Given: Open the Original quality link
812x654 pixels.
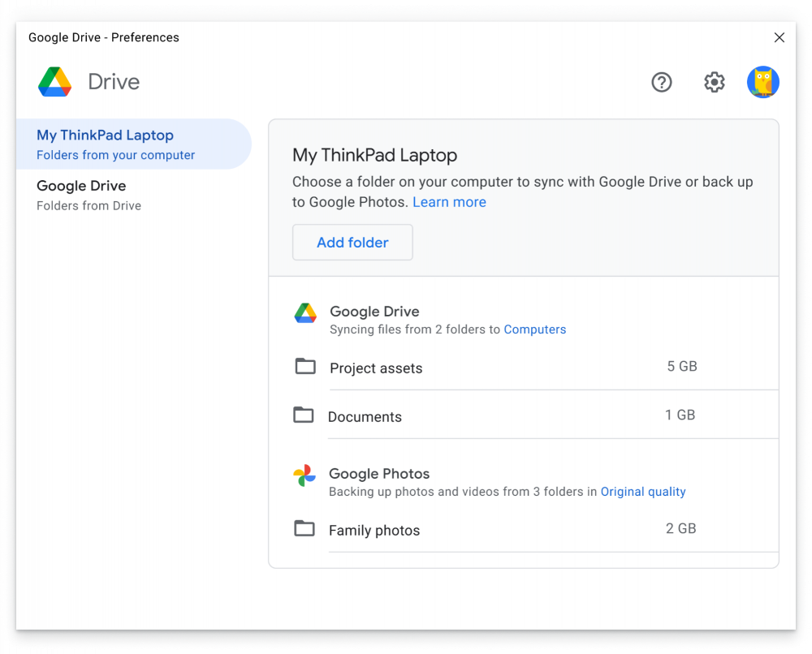Looking at the screenshot, I should (642, 492).
